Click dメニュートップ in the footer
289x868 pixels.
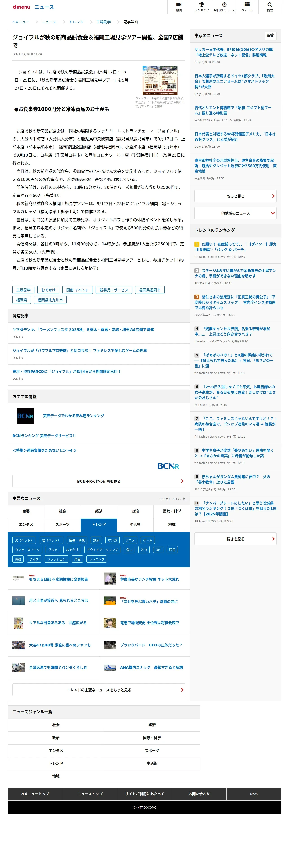(x=35, y=794)
